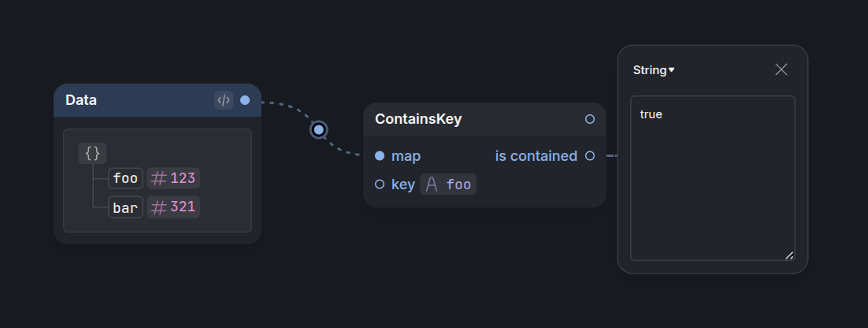Select the foo key in Data tree
This screenshot has height=328, width=868.
126,178
